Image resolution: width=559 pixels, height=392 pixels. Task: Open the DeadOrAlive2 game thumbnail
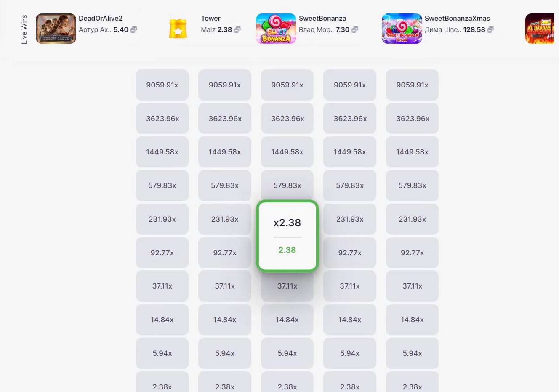[56, 29]
